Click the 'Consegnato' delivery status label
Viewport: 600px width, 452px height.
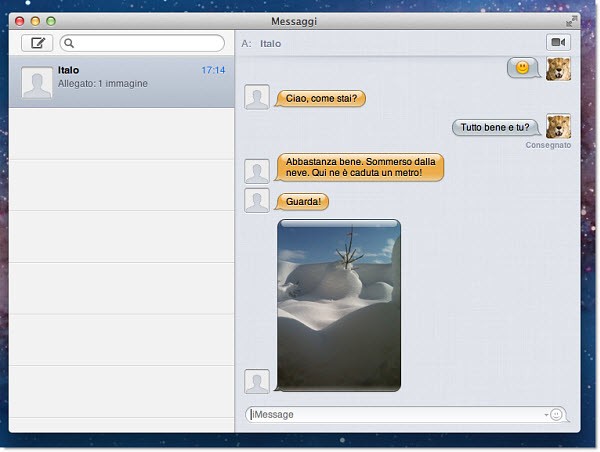548,145
